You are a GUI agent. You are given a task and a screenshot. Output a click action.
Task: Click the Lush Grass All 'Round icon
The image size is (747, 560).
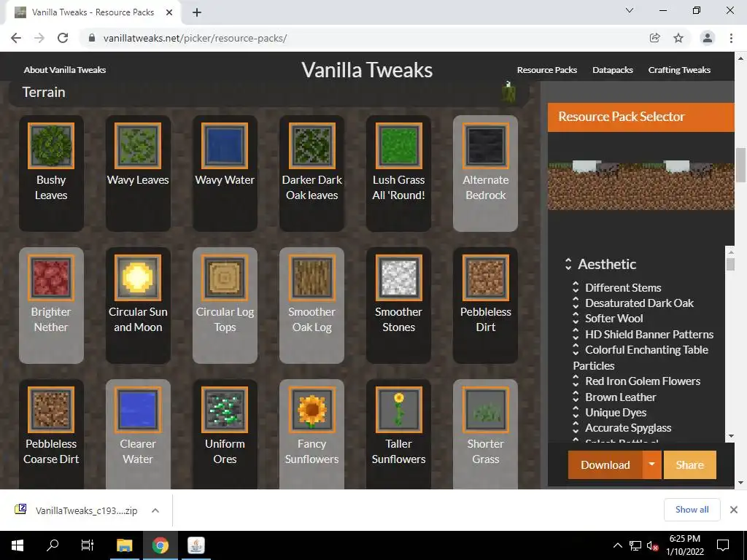tap(399, 146)
